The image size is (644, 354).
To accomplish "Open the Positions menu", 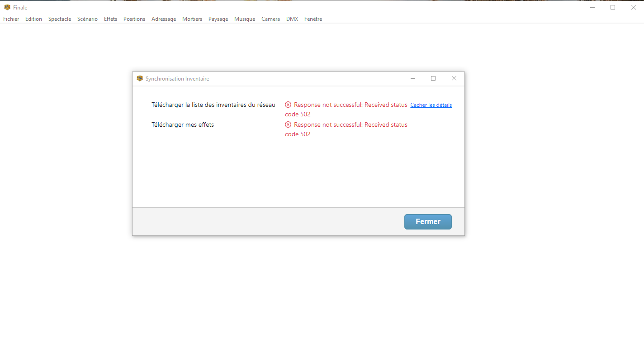I will pyautogui.click(x=134, y=19).
